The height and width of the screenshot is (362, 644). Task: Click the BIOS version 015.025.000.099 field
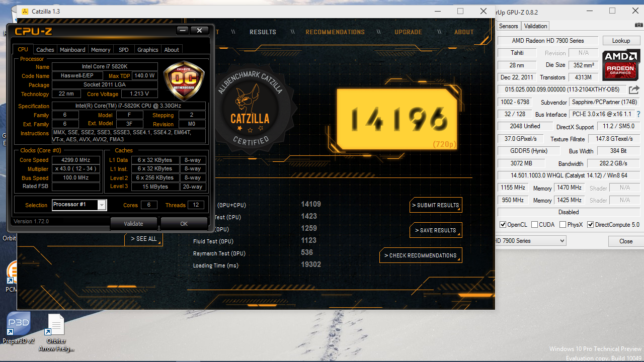coord(562,89)
